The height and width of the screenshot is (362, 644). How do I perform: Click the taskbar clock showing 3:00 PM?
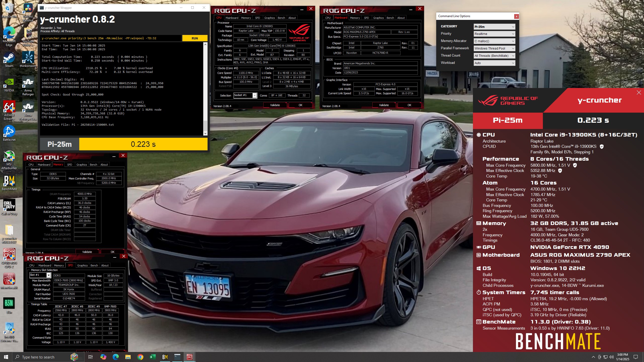[x=623, y=357]
